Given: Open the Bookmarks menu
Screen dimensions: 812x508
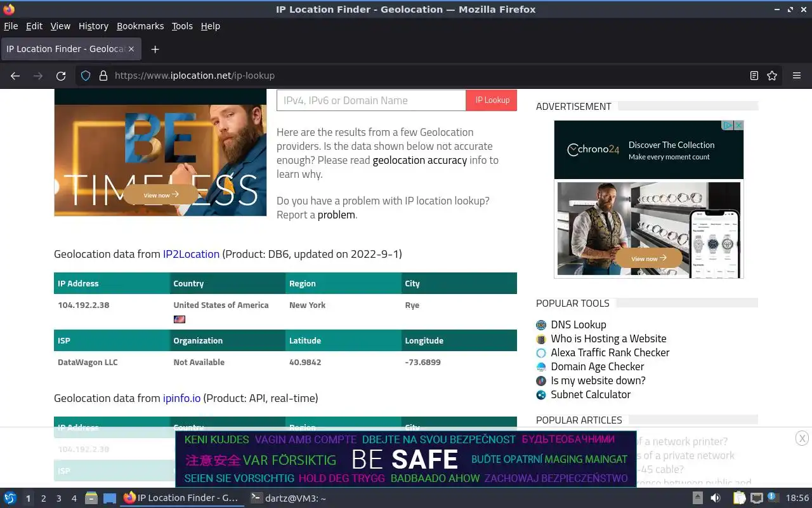Looking at the screenshot, I should [x=140, y=26].
